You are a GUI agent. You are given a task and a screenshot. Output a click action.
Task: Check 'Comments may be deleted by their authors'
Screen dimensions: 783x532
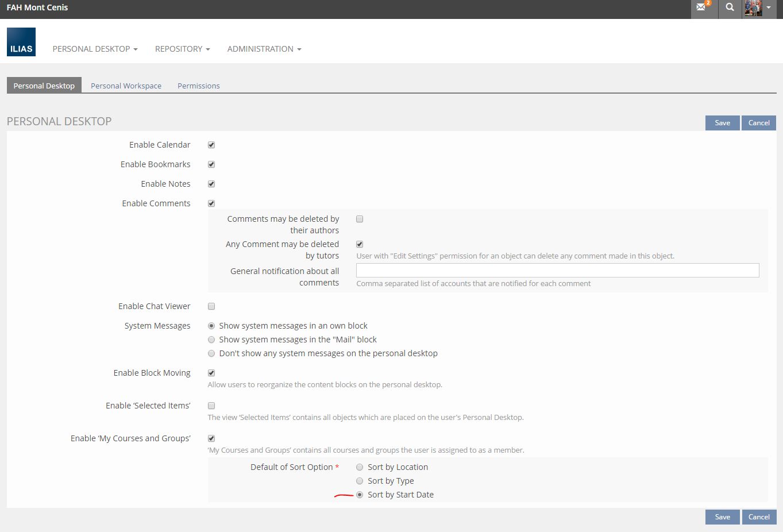pyautogui.click(x=360, y=219)
